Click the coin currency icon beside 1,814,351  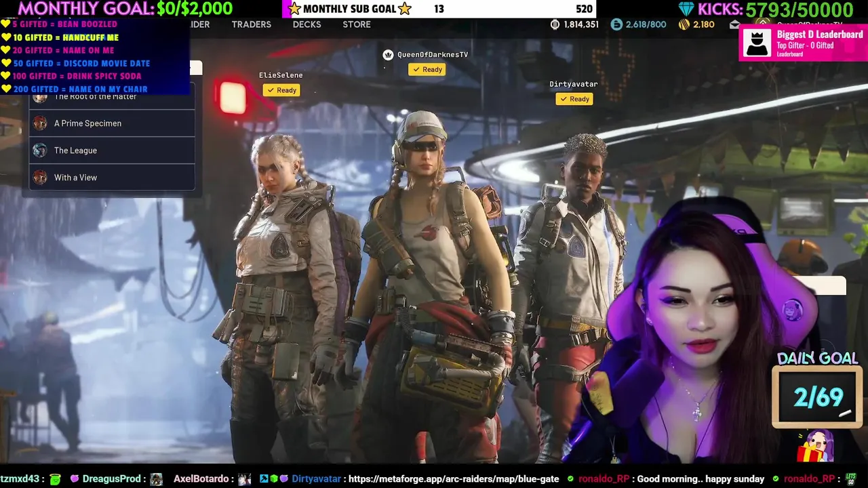pyautogui.click(x=555, y=24)
